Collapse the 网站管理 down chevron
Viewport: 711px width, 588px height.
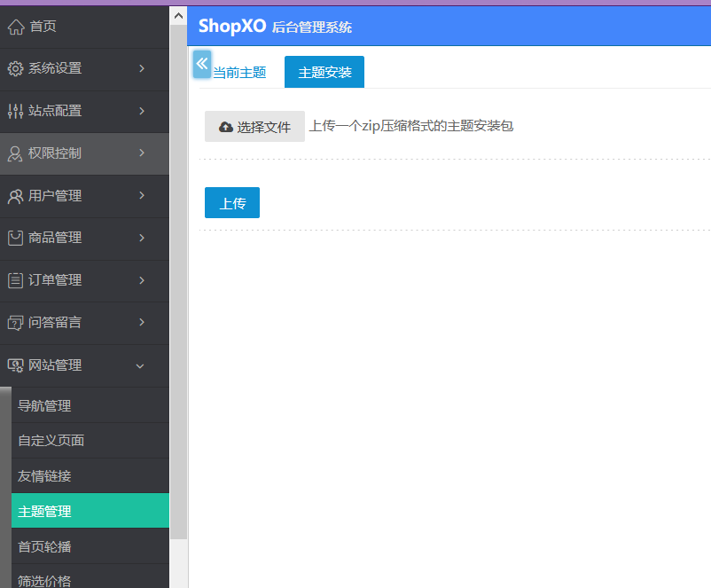140,365
